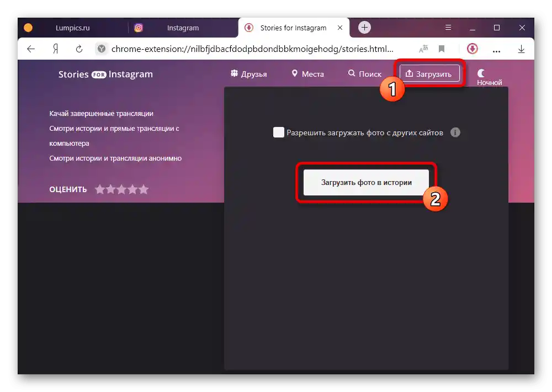Viewport: 552px width, 392px height.
Task: Open the Друзья section
Action: coord(249,74)
